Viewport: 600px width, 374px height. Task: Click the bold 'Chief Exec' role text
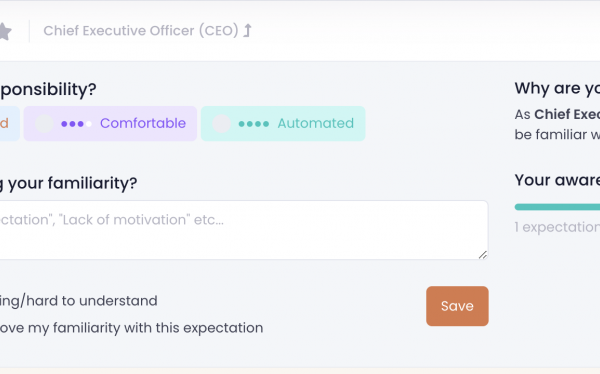click(x=567, y=114)
